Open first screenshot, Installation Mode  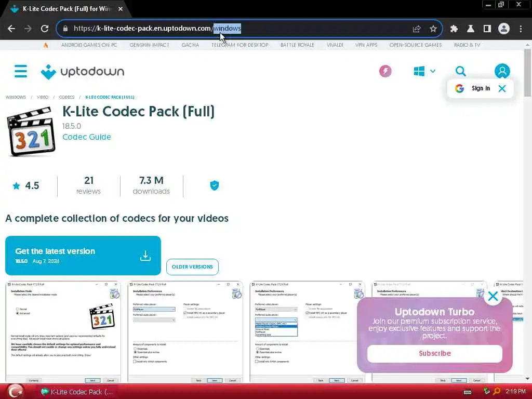pos(63,331)
